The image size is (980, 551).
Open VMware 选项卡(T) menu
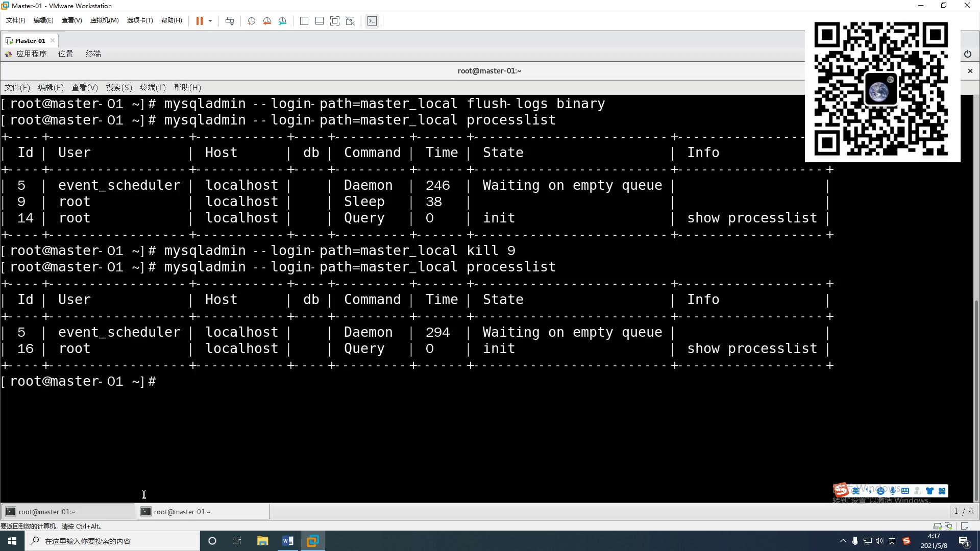(140, 20)
